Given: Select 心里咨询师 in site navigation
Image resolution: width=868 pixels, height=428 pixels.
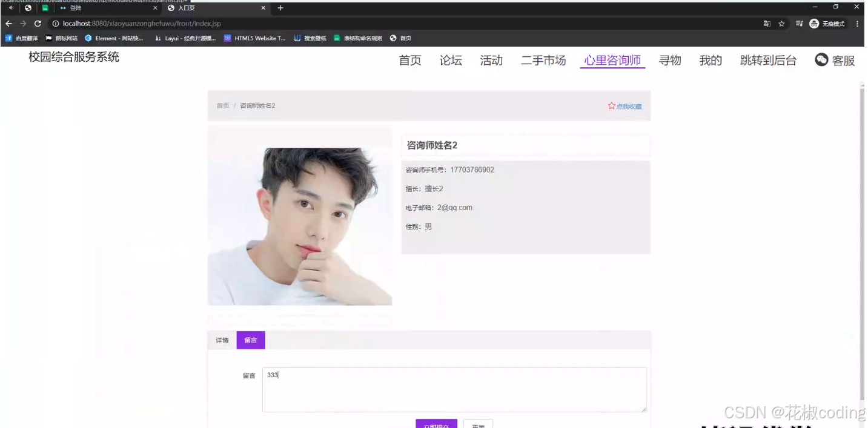Looking at the screenshot, I should click(x=612, y=61).
